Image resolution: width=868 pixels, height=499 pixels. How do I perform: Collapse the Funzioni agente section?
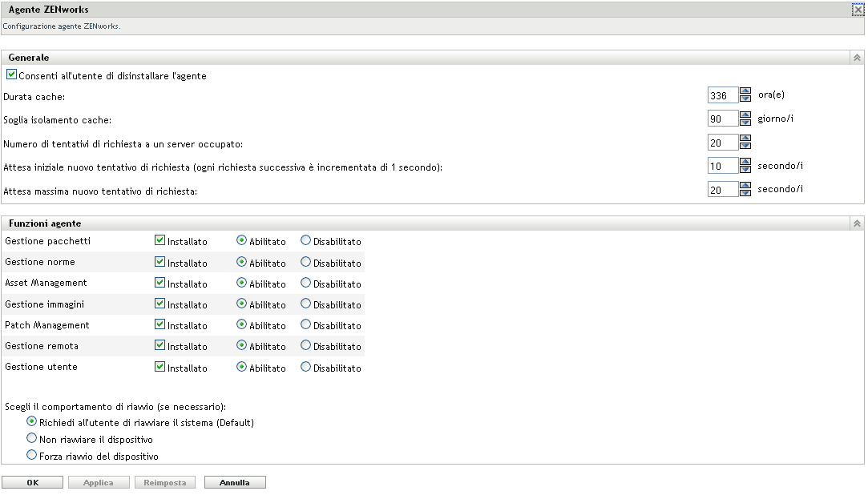856,223
